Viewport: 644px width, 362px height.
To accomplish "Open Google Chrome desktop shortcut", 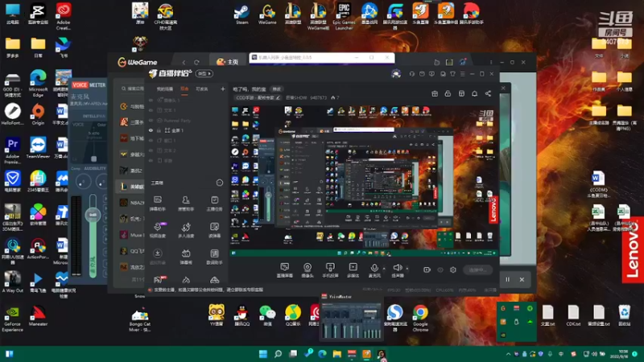I will [x=420, y=317].
